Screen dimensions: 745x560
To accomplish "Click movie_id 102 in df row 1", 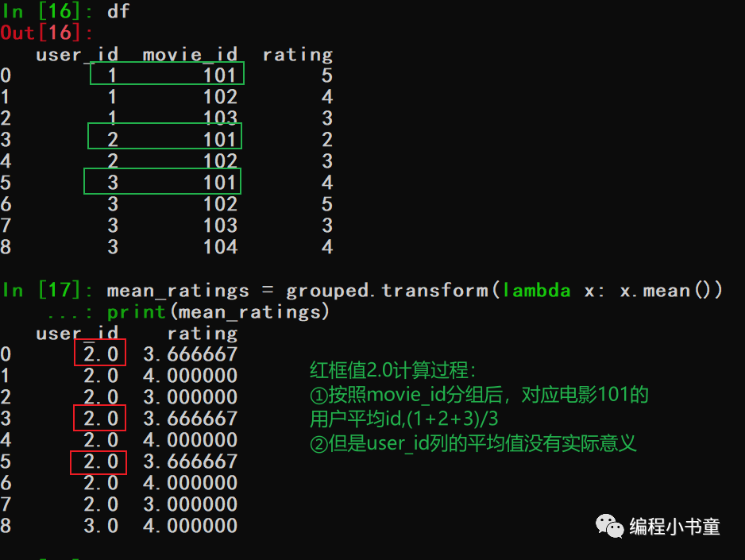I will pos(220,97).
